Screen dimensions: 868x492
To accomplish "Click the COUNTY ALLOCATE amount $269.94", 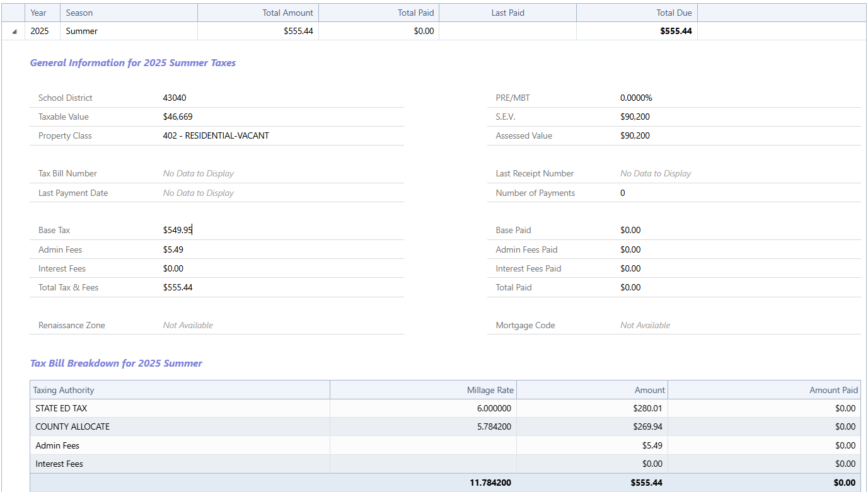I will point(647,426).
